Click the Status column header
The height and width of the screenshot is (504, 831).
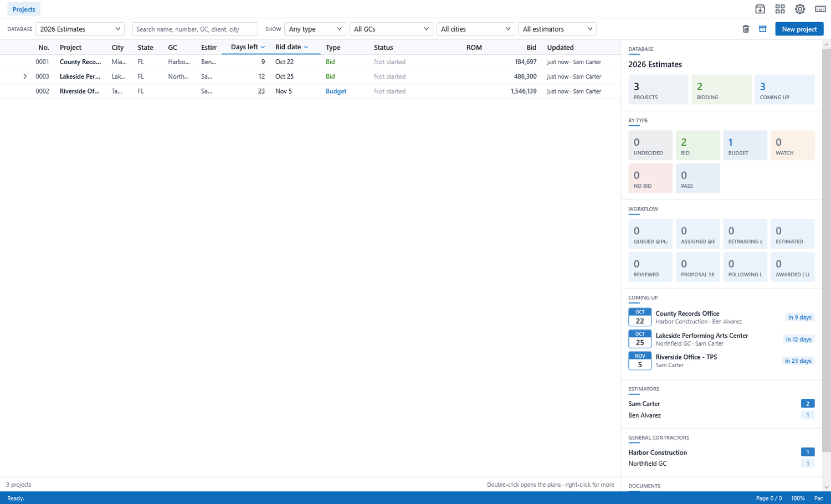point(383,48)
